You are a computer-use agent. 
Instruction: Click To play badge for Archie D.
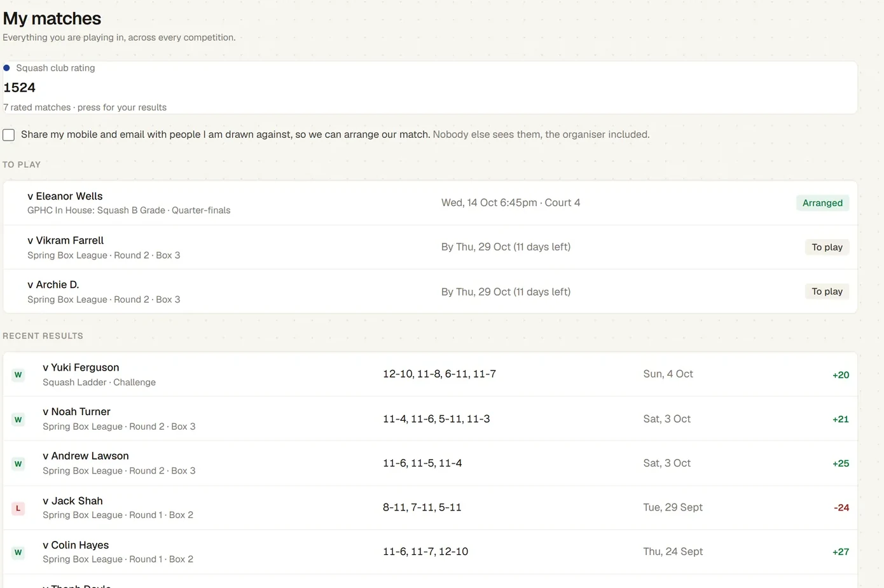pos(827,292)
